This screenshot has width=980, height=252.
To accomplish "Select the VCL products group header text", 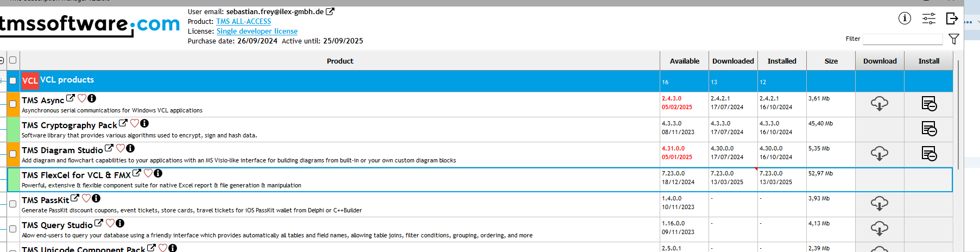I will 67,80.
